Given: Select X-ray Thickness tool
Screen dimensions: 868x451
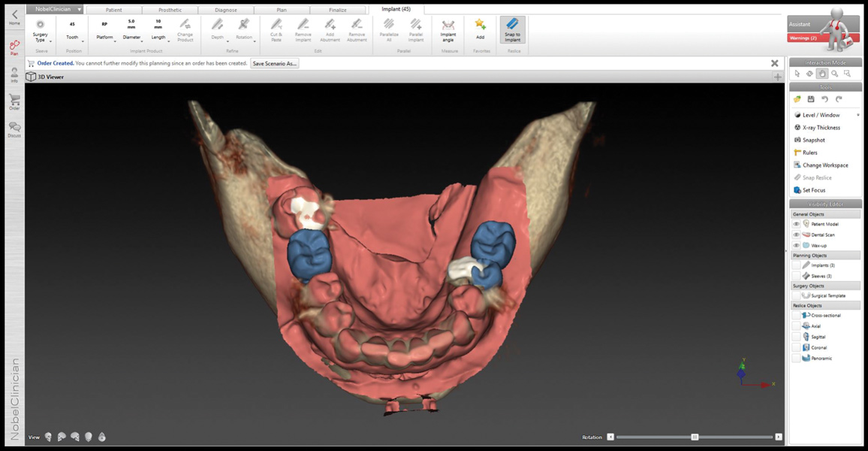Looking at the screenshot, I should (x=821, y=128).
